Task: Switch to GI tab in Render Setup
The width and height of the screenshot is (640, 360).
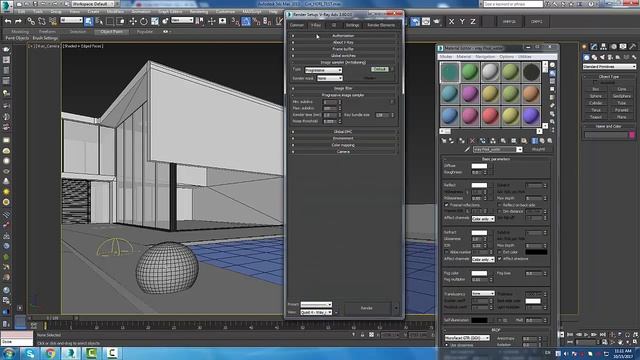Action: pyautogui.click(x=333, y=25)
